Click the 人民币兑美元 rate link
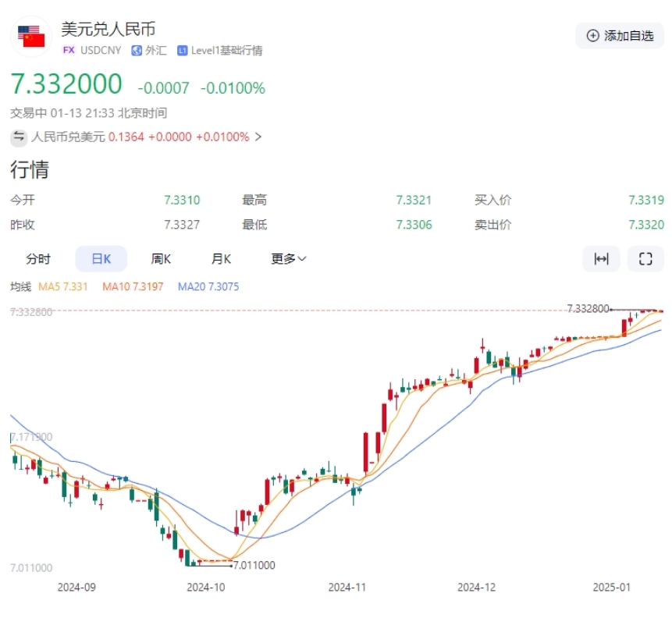This screenshot has width=672, height=618. [68, 137]
